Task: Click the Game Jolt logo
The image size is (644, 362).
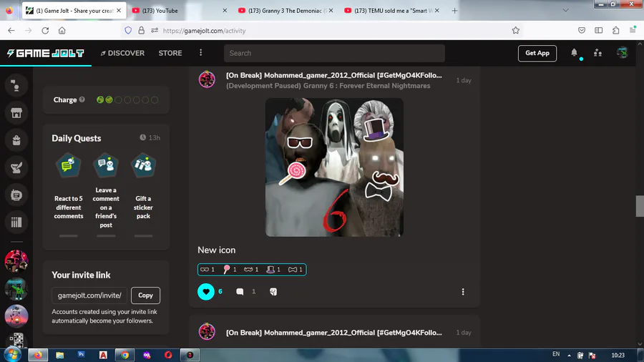Action: [x=46, y=53]
